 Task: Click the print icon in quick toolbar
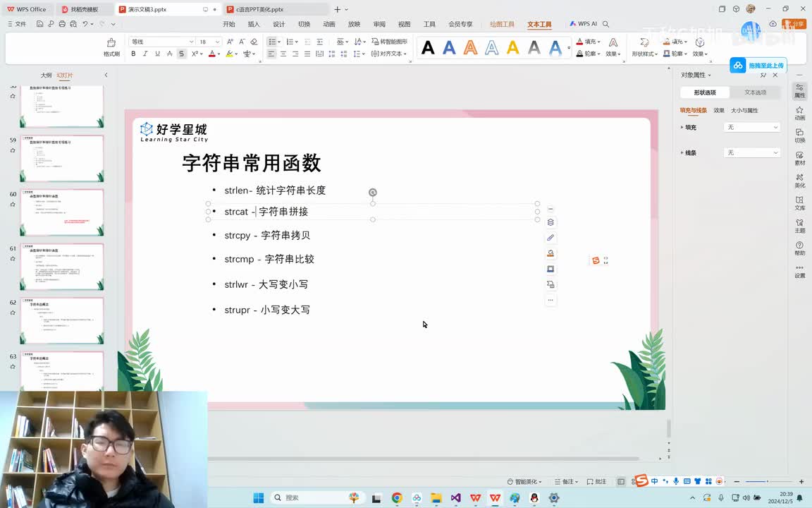62,24
